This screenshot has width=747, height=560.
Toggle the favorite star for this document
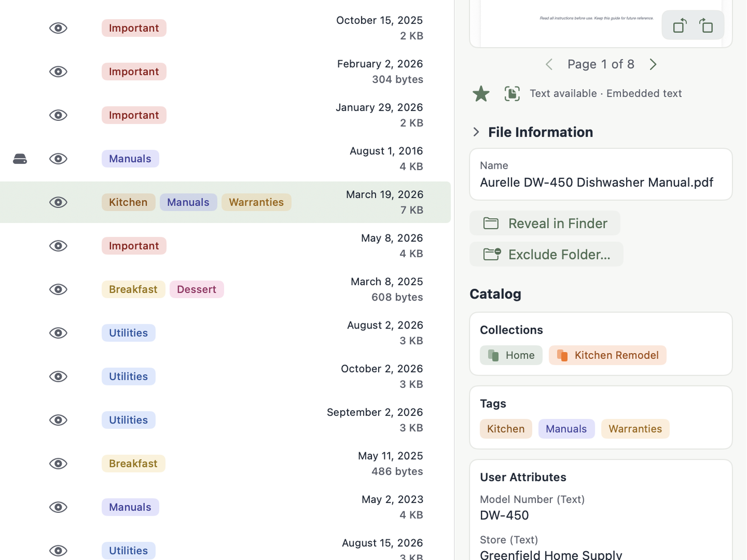[481, 93]
